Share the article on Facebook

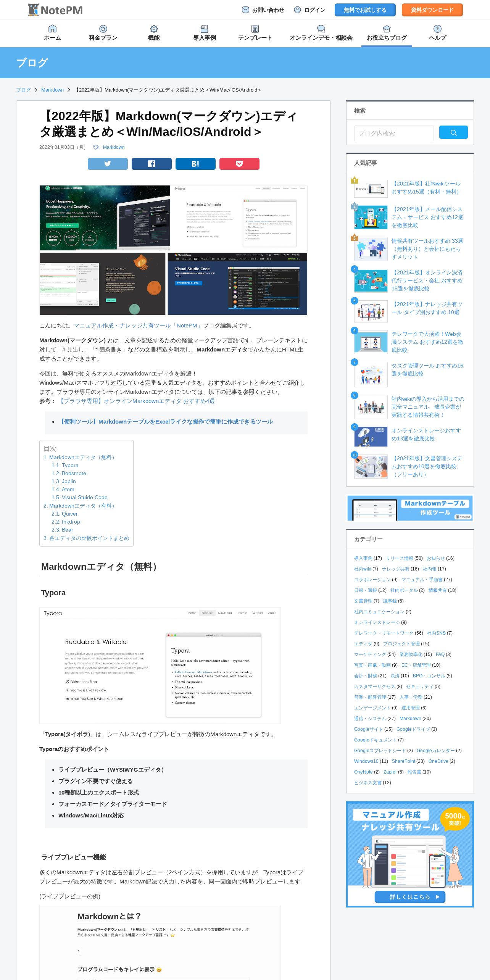click(152, 164)
